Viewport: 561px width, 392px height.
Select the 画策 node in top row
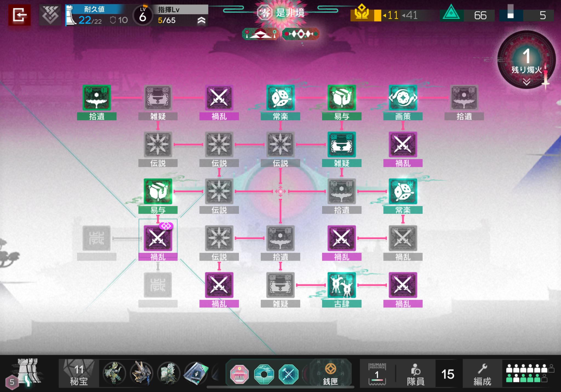(x=403, y=98)
